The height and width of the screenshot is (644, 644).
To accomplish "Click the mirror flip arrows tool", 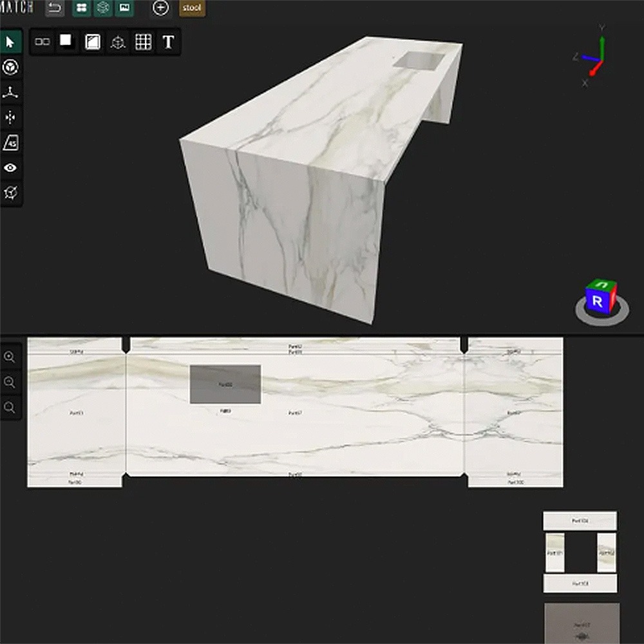I will click(11, 117).
